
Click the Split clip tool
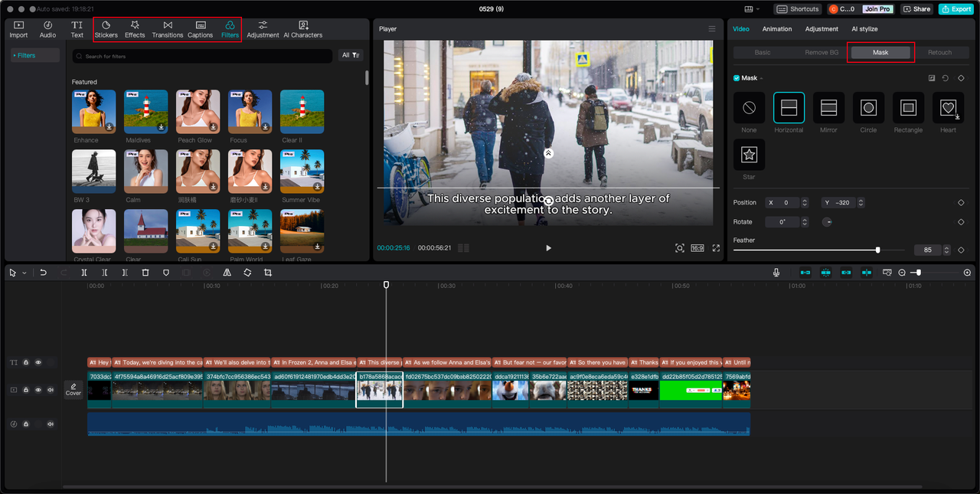pos(84,273)
